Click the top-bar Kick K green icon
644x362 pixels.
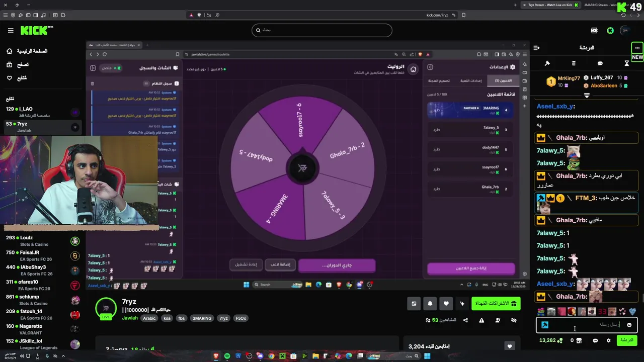tap(610, 31)
